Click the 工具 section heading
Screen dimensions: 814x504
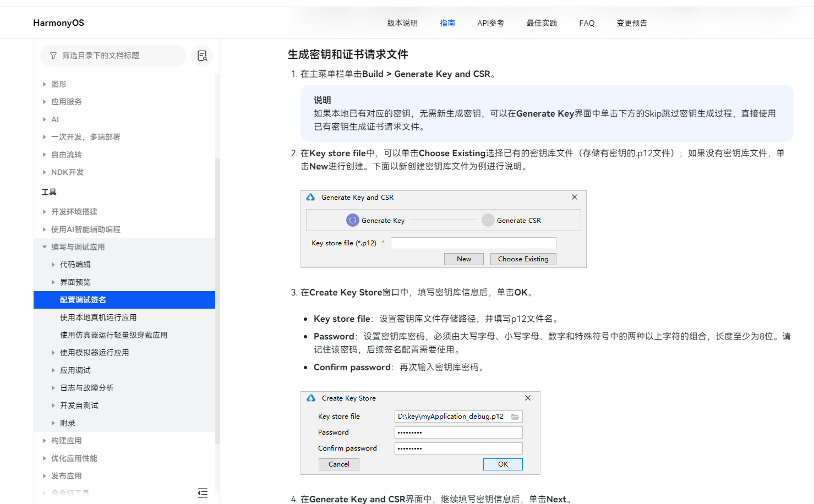pos(49,192)
